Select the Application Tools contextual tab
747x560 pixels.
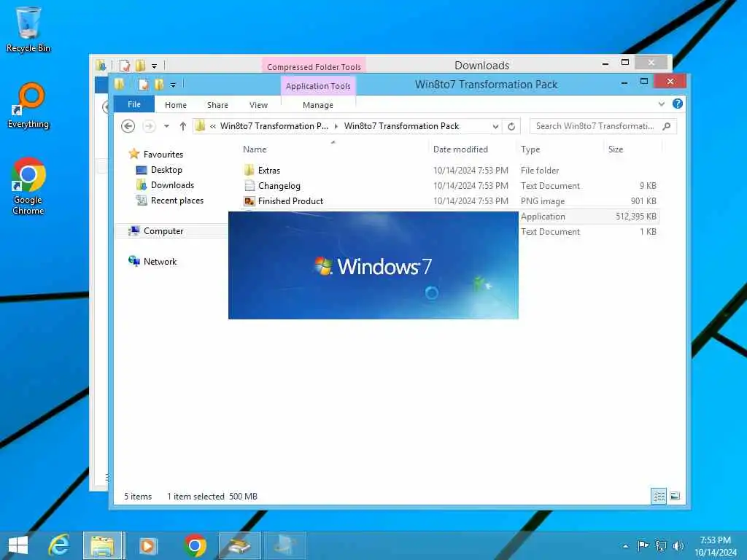pos(318,86)
